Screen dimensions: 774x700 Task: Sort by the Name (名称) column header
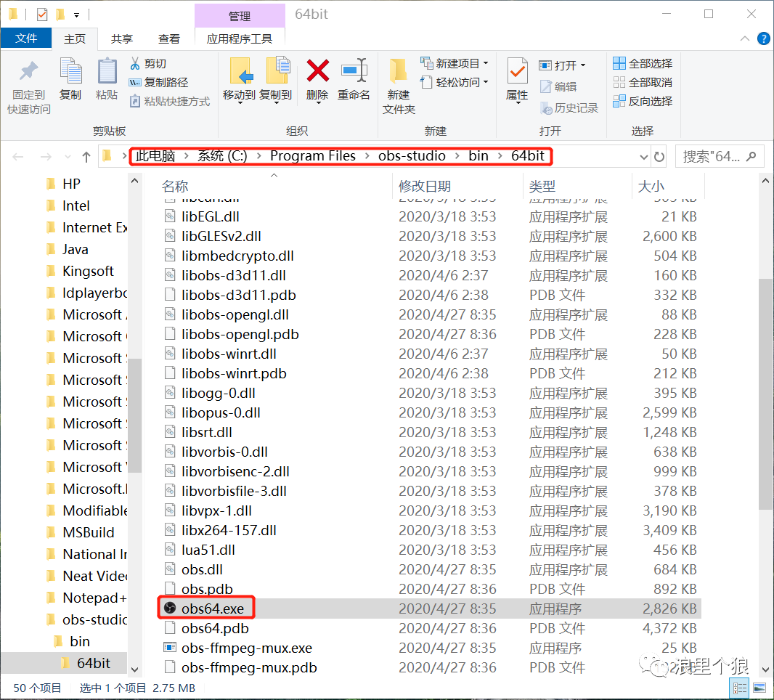175,186
